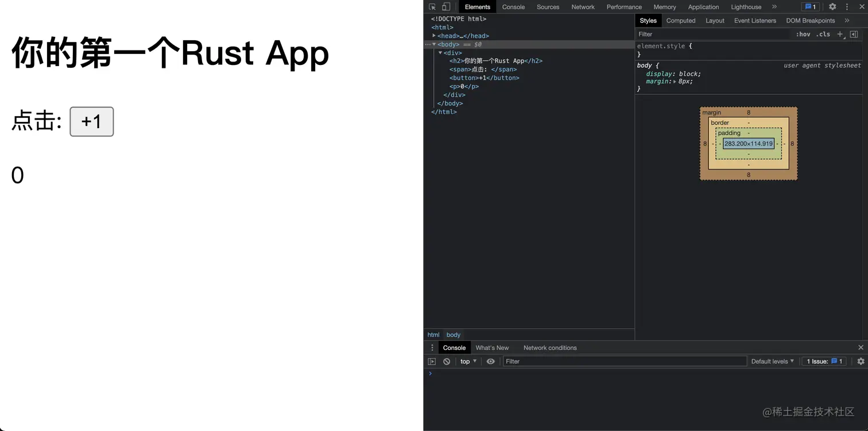Toggle the :hov element state panel
The height and width of the screenshot is (431, 868).
tap(803, 34)
